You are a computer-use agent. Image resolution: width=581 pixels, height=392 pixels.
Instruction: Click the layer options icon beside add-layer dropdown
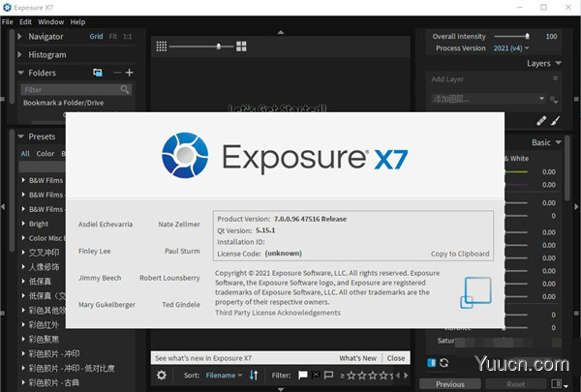(554, 100)
